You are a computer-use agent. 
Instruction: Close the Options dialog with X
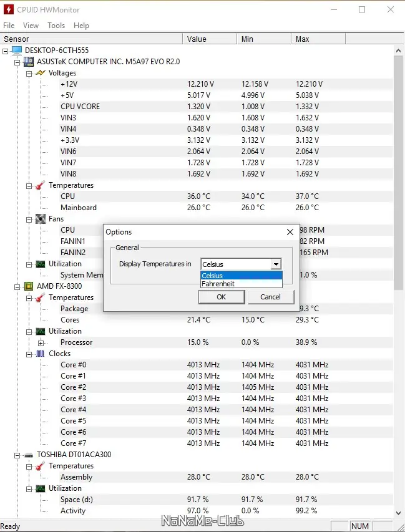pos(290,232)
